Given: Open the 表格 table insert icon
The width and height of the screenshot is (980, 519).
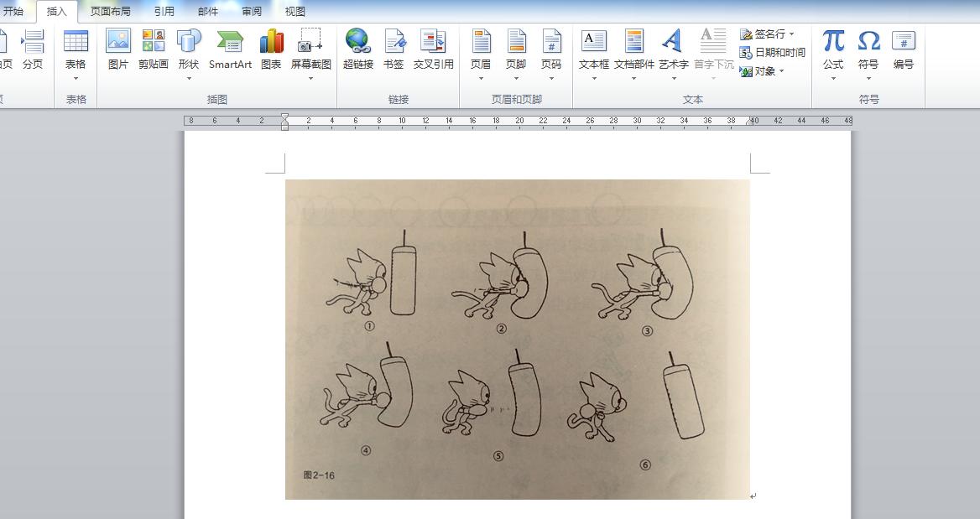Looking at the screenshot, I should coord(76,41).
